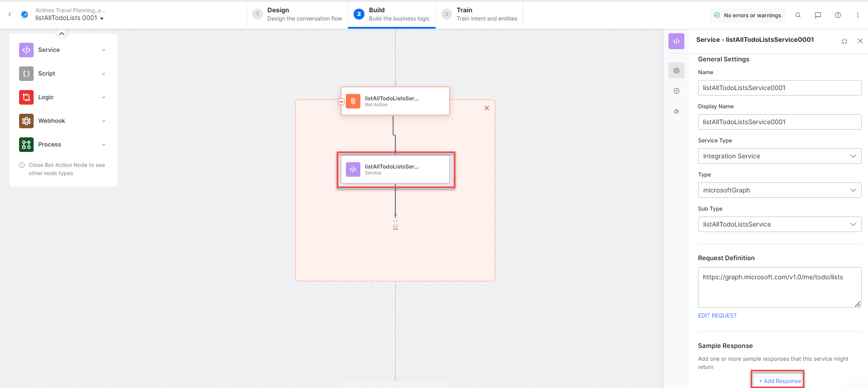Click the purple Service node icon in sidebar
This screenshot has width=868, height=388.
(26, 50)
